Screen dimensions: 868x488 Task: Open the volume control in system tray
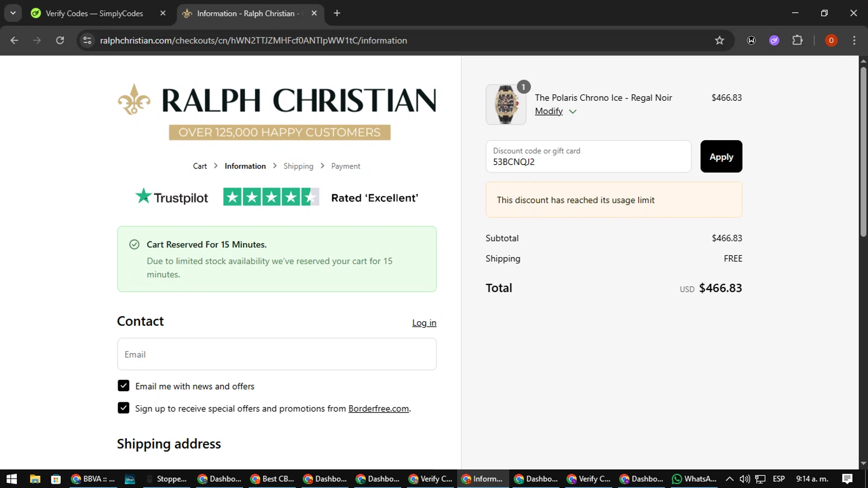745,479
